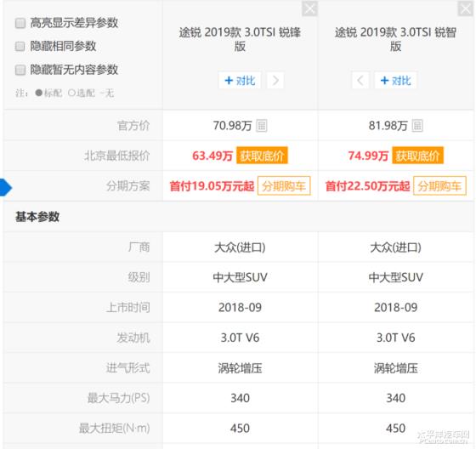Click the 分期方案 row label
Image resolution: width=476 pixels, height=449 pixels.
coord(128,185)
